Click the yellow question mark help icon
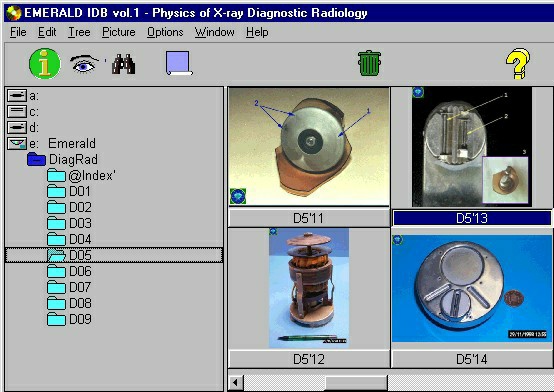Screen dimensions: 554x392 (518, 64)
